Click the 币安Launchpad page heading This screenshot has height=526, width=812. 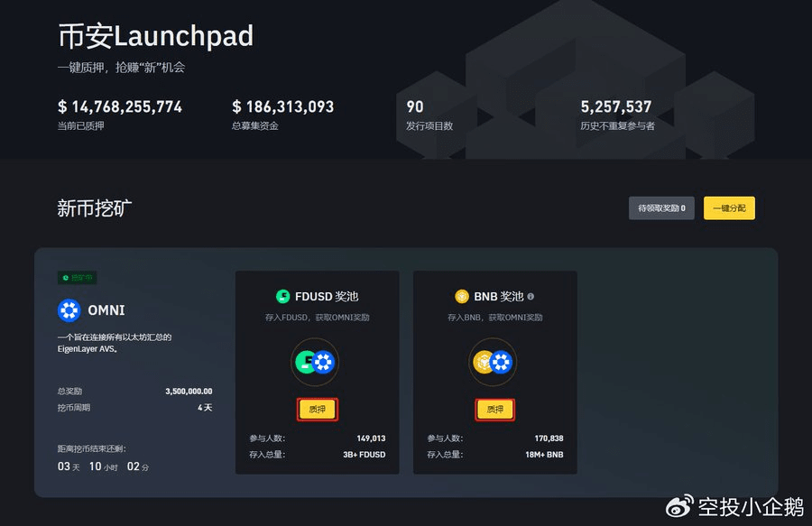[x=155, y=36]
